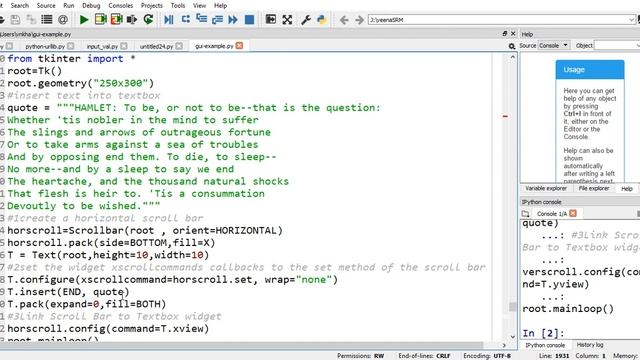
Task: Open the Source menu
Action: tap(46, 6)
